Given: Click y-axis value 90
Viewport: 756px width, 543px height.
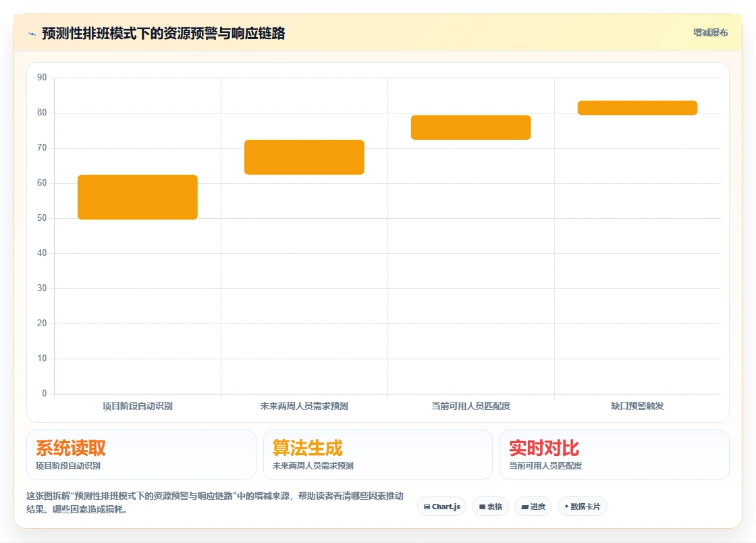Looking at the screenshot, I should 42,77.
